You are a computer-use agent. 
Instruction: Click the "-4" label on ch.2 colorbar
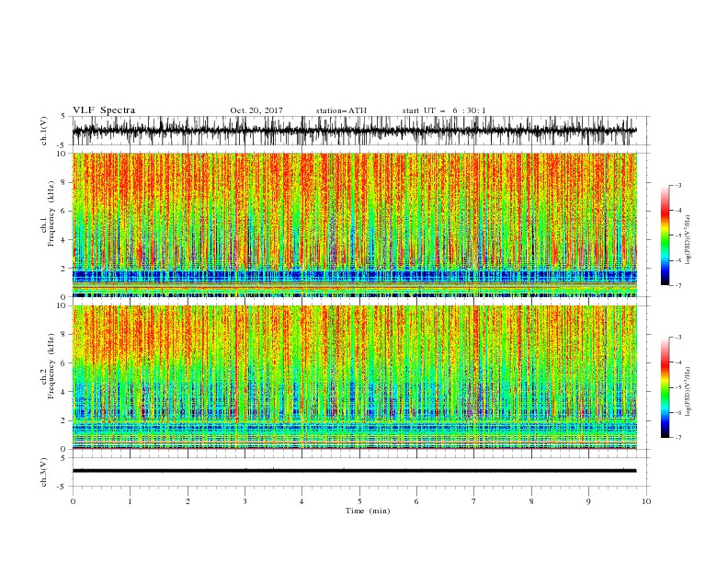coord(677,362)
